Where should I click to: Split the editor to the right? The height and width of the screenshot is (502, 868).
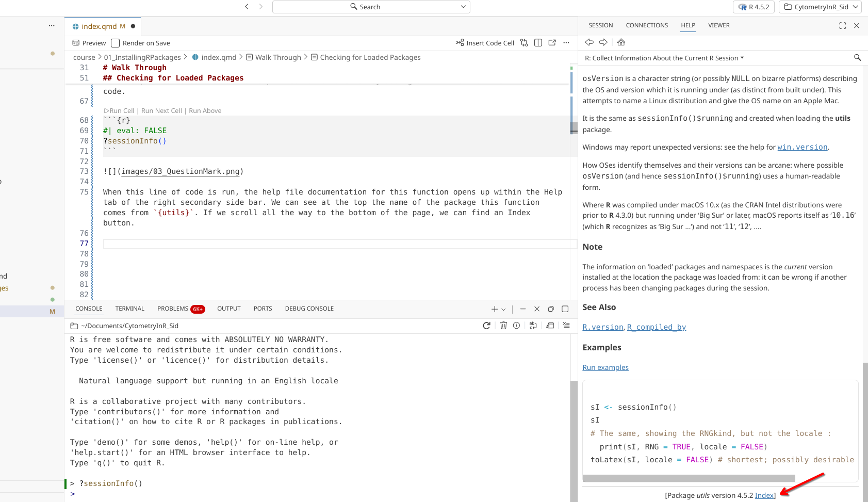(538, 43)
